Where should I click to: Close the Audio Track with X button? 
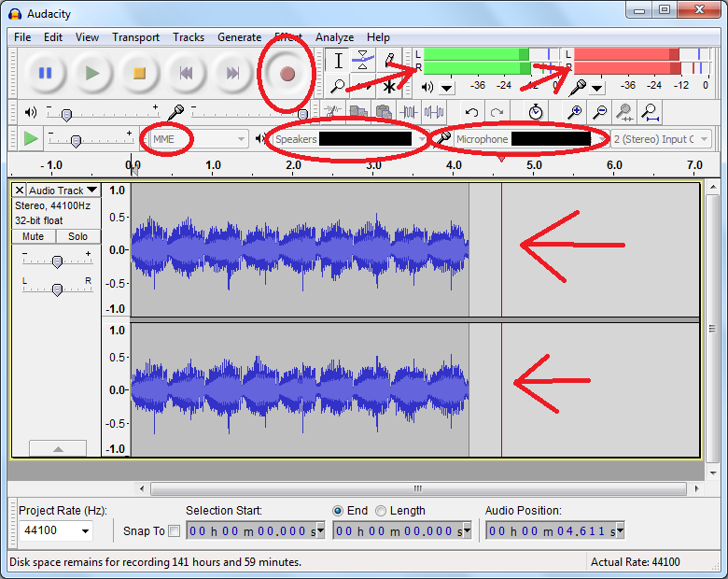coord(20,191)
